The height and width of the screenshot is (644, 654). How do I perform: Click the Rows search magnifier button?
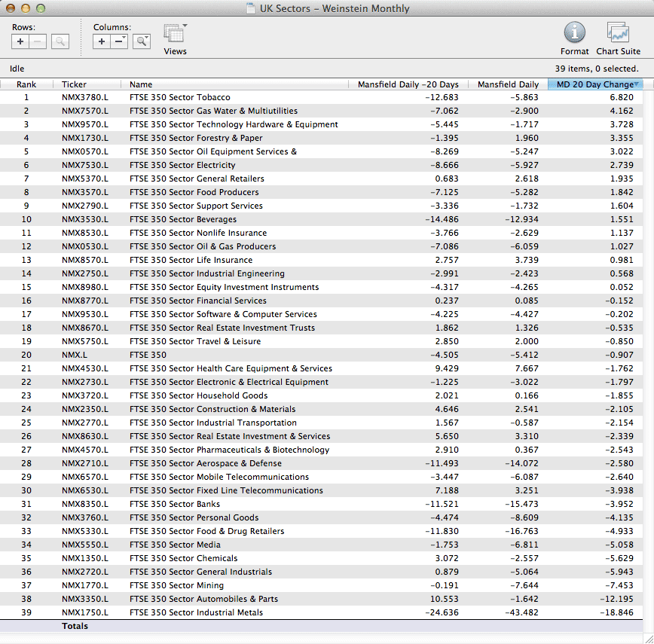click(x=60, y=42)
